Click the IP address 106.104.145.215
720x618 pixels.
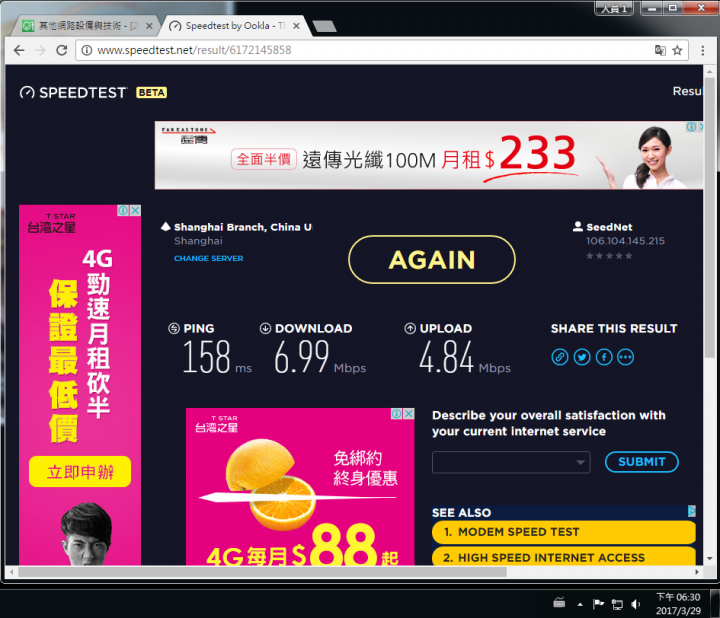tap(625, 241)
